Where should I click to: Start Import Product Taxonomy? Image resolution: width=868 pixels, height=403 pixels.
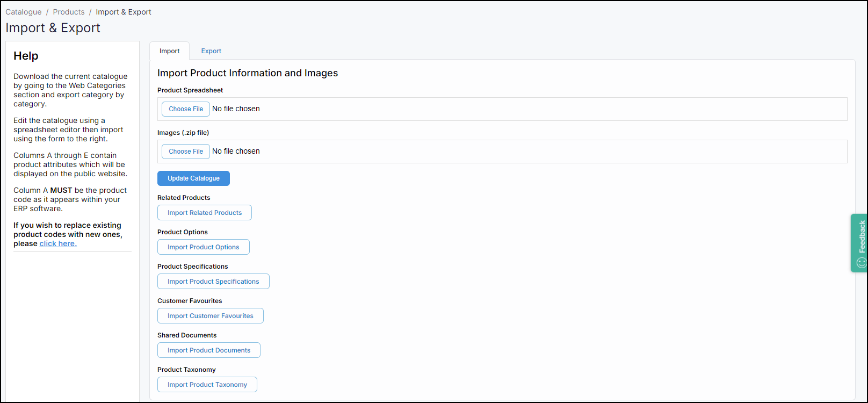(x=207, y=385)
